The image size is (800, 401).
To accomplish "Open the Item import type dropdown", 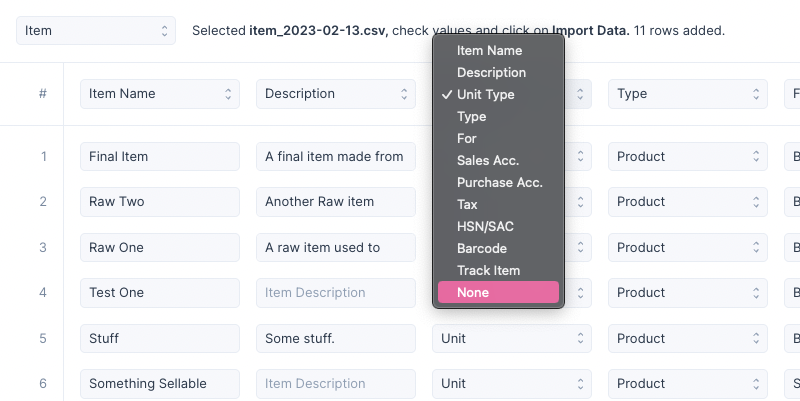I will click(96, 31).
